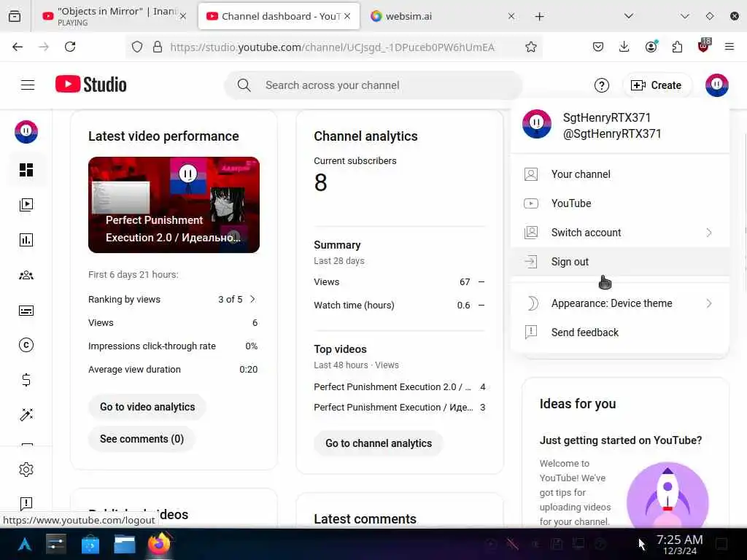Open the Dashboard sidebar icon
Viewport: 747px width, 560px height.
(x=26, y=170)
